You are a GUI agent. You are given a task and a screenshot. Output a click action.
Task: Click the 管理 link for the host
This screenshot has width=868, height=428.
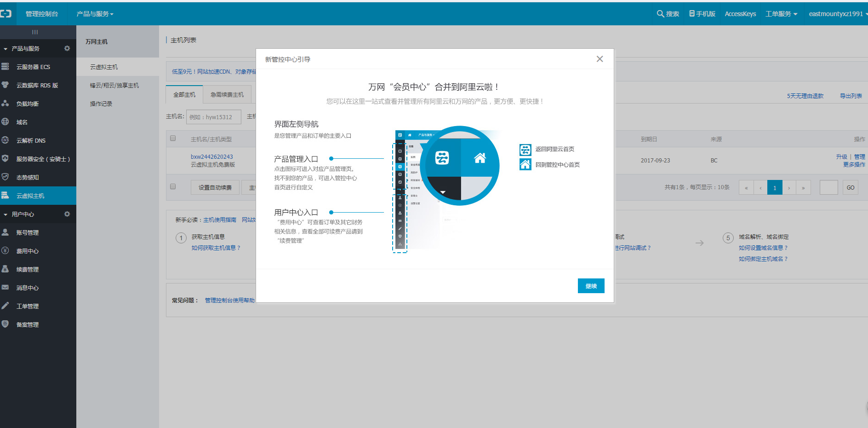pyautogui.click(x=860, y=156)
